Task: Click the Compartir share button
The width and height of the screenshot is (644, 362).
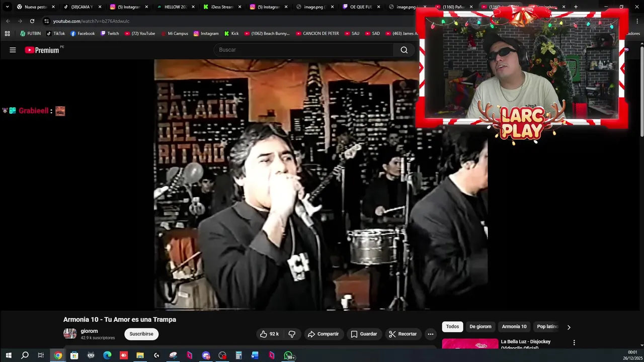Action: click(323, 334)
